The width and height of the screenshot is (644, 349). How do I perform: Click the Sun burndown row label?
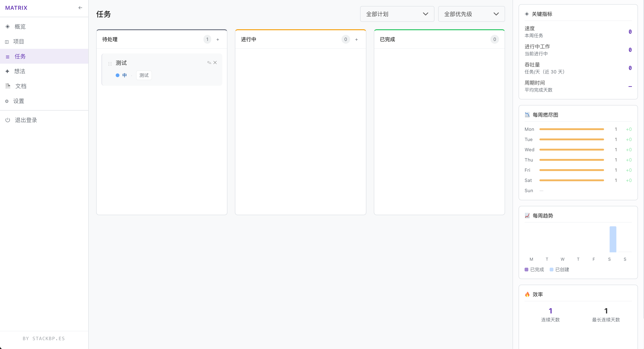pos(529,191)
